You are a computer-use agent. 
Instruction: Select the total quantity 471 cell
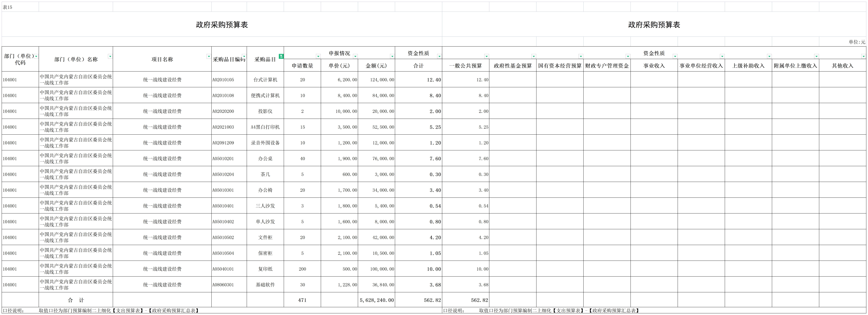click(302, 300)
